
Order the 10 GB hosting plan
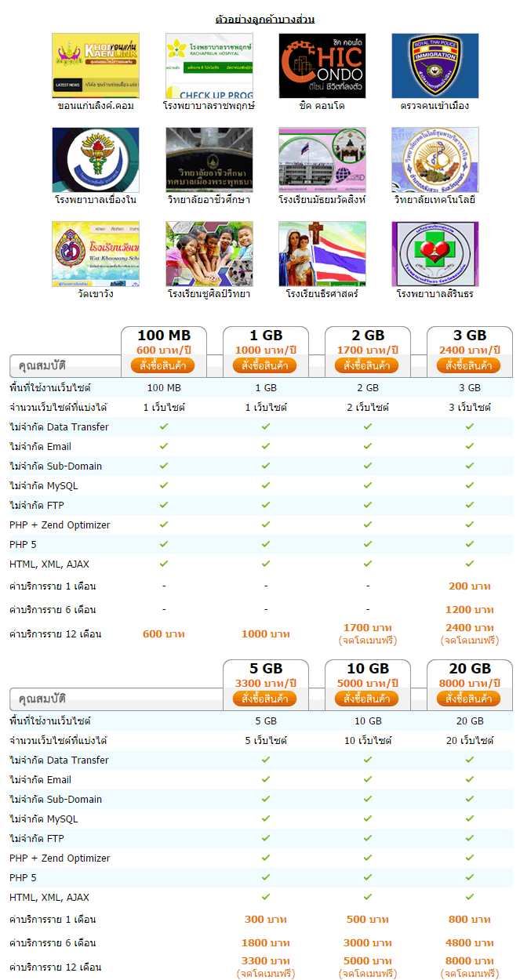(366, 699)
